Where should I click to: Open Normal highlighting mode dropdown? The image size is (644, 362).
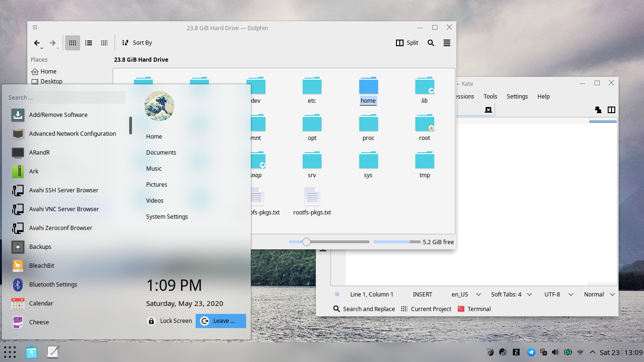click(x=599, y=295)
